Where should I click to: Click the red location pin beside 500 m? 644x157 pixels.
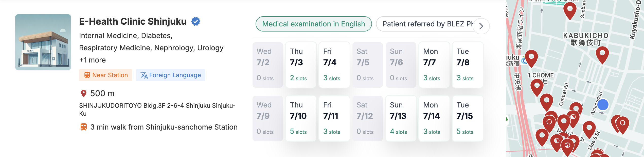[x=83, y=93]
